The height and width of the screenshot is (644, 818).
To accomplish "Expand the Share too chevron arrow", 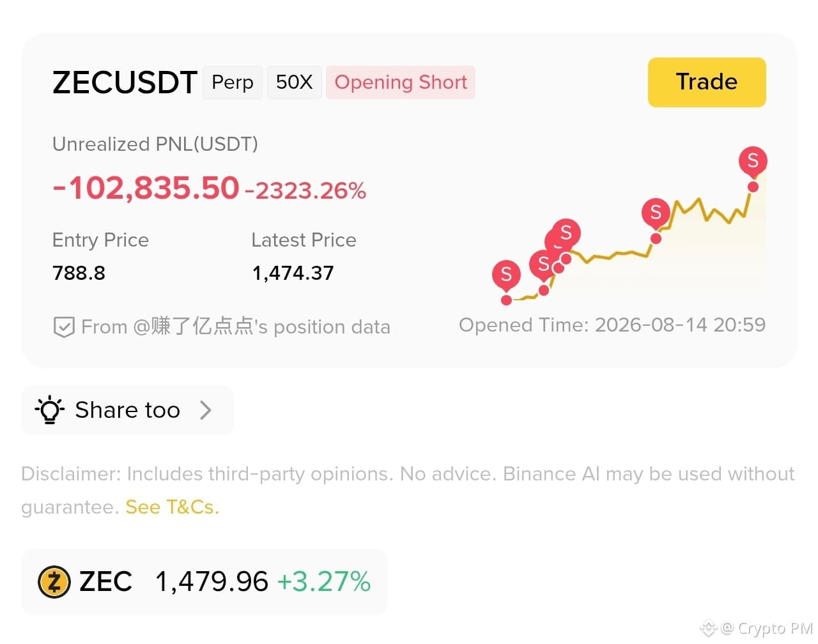I will (x=205, y=410).
